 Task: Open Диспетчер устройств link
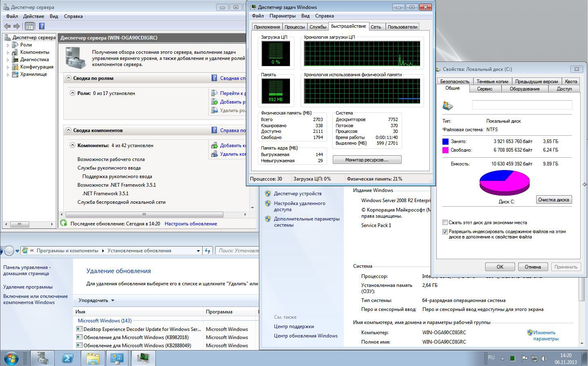298,194
